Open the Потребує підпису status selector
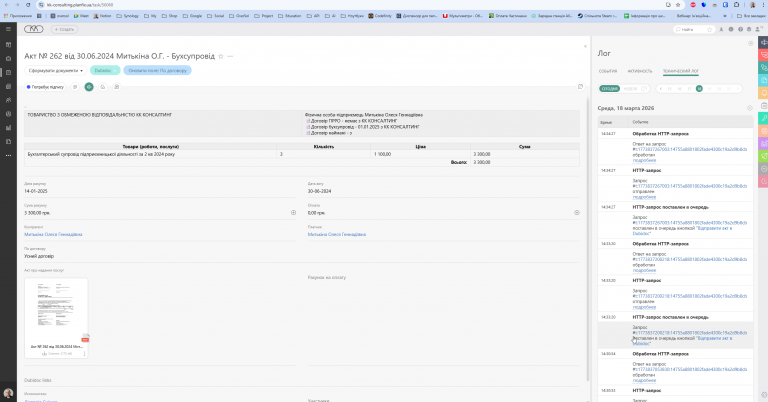 [45, 87]
